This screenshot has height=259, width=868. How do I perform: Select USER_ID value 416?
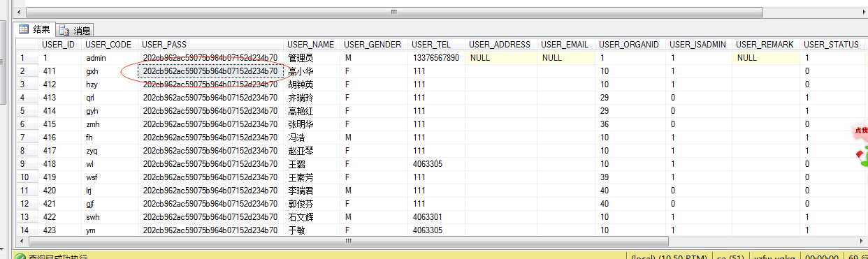[60, 138]
